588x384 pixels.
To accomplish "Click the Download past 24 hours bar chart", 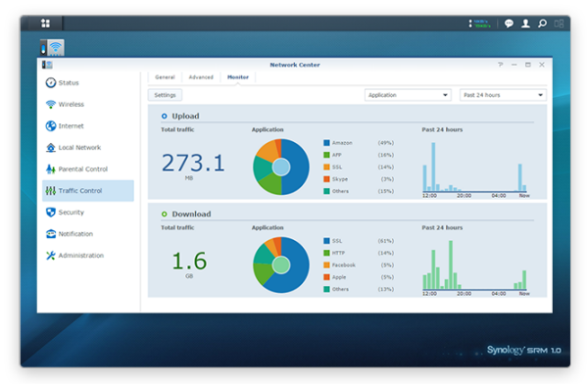I will coord(475,267).
